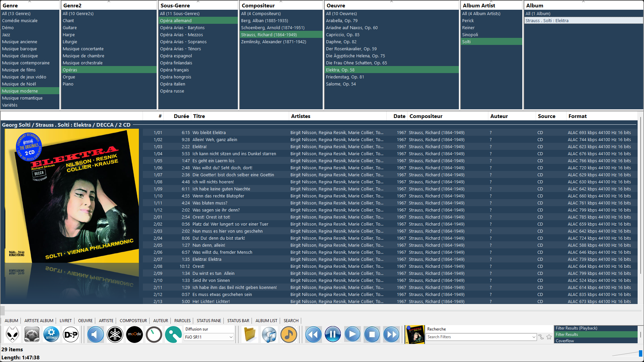Open the SEARCH tab
644x362 pixels.
(291, 320)
